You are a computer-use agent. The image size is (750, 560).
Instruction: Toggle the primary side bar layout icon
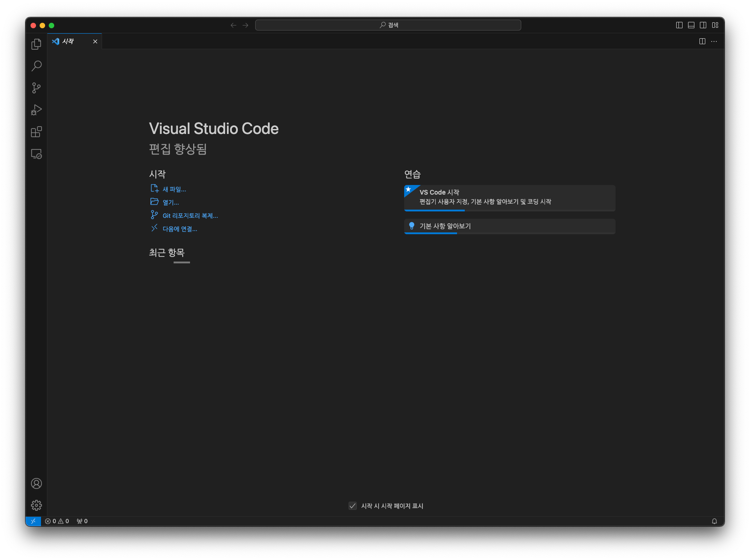(x=679, y=25)
